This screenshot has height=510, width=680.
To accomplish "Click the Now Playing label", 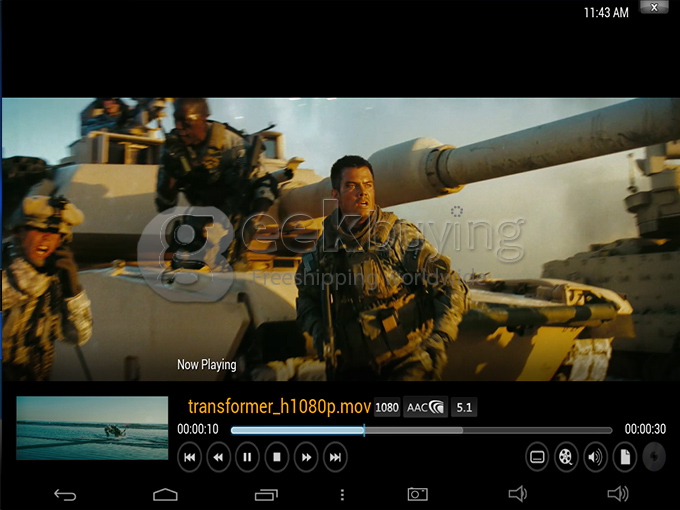I will (x=207, y=365).
